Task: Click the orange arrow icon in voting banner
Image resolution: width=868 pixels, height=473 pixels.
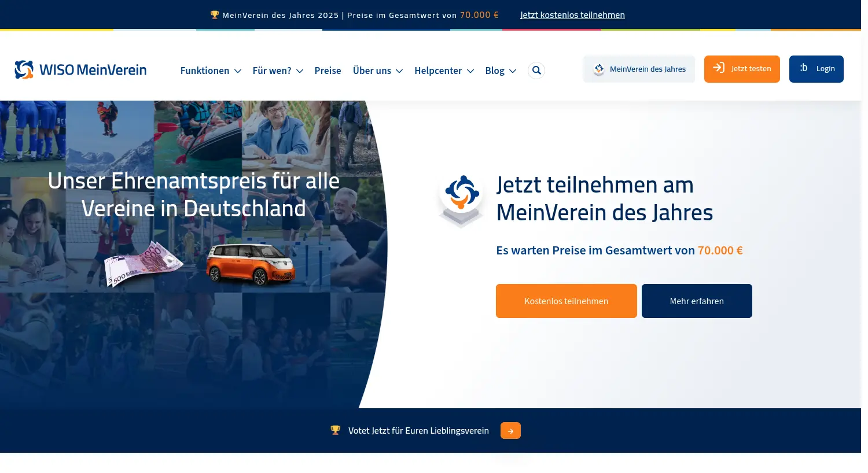Action: pyautogui.click(x=510, y=431)
